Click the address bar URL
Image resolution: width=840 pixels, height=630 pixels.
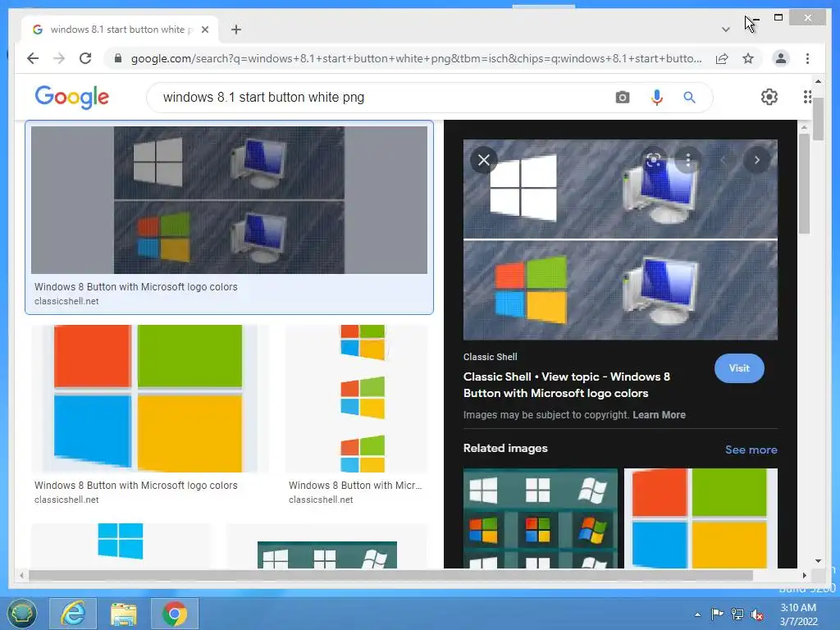tap(416, 58)
